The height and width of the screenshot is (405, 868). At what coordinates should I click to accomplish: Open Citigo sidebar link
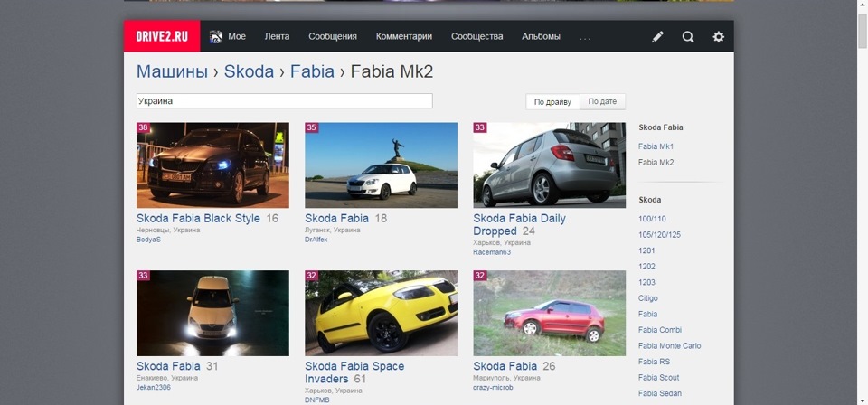[647, 298]
